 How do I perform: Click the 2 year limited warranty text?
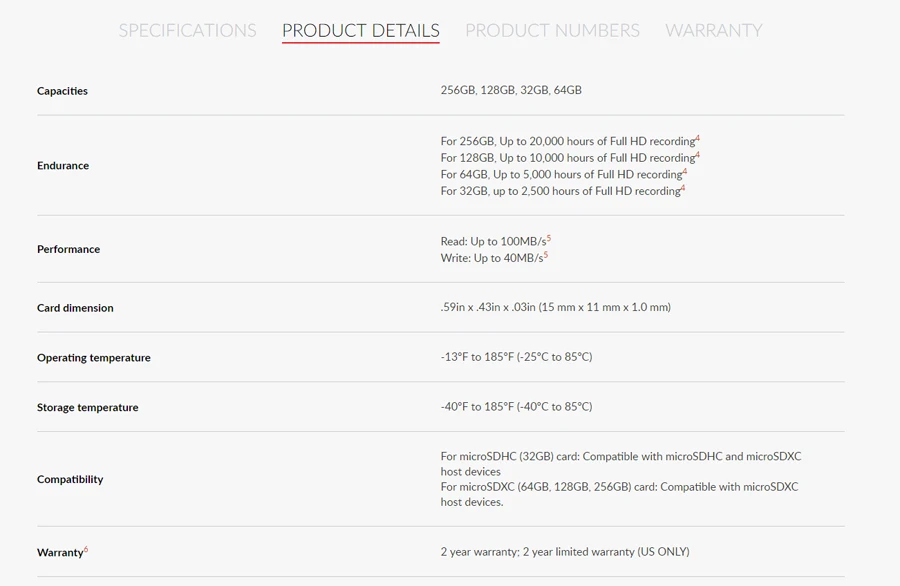[x=565, y=552]
